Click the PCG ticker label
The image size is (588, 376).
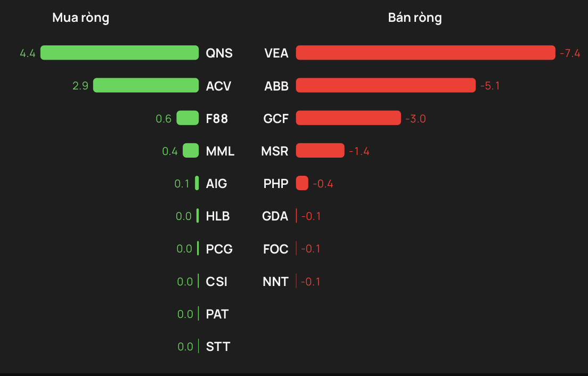(x=219, y=249)
